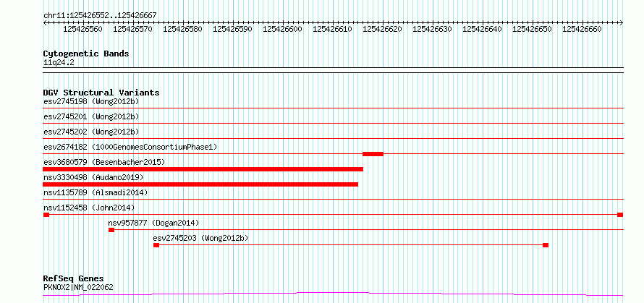Click ruler position 125426560
The width and height of the screenshot is (644, 303).
pyautogui.click(x=82, y=29)
